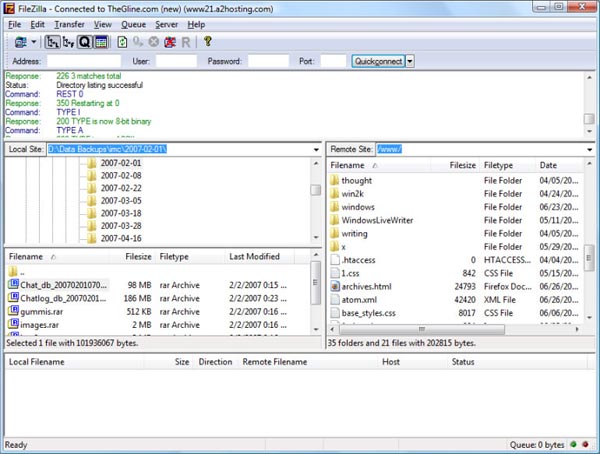Select the 2007-03-18 folder in local tree

click(x=121, y=214)
